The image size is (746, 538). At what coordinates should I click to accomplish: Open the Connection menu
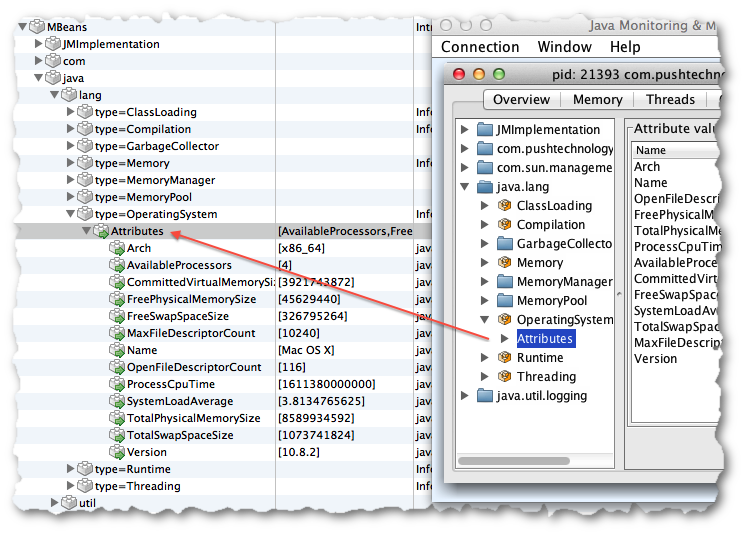click(x=480, y=47)
